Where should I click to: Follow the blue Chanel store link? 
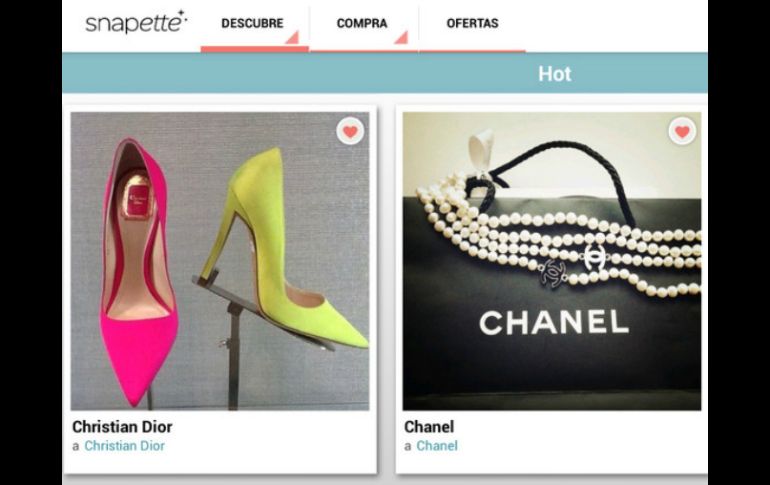[437, 446]
